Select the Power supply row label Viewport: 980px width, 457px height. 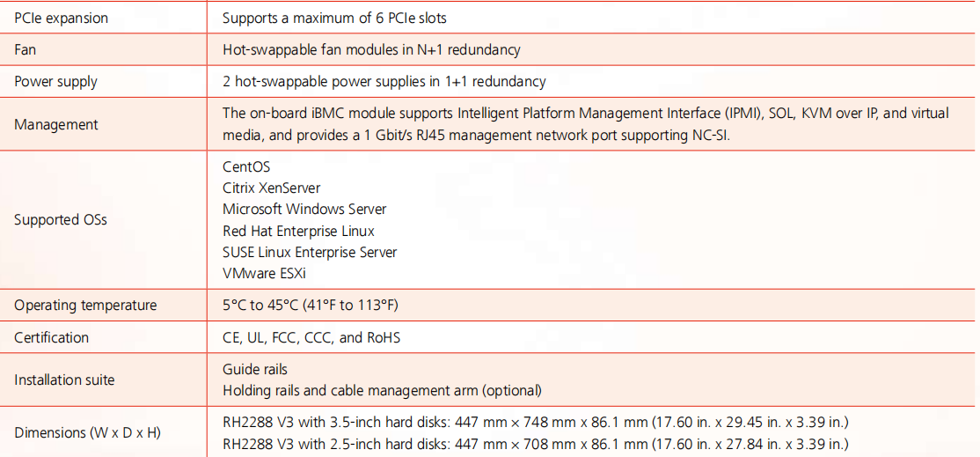[55, 82]
